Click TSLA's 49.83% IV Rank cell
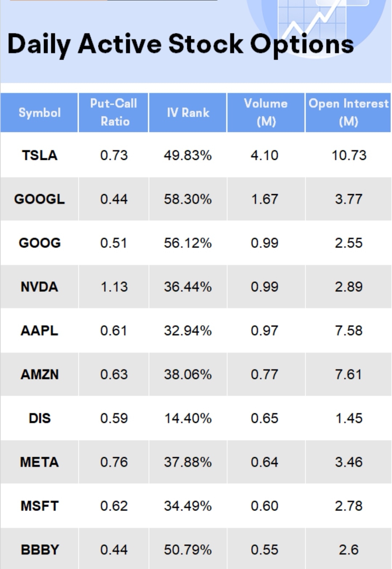 point(188,156)
